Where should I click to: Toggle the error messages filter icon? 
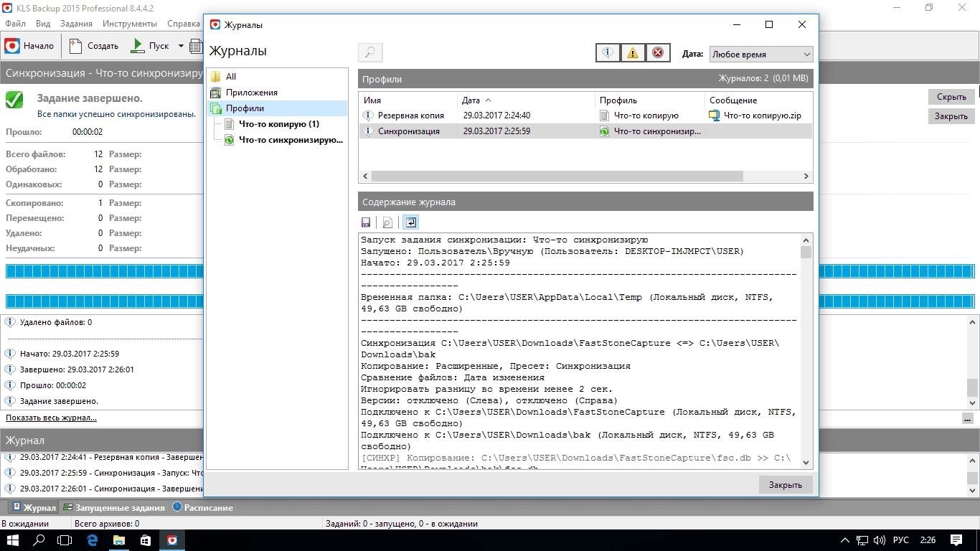click(x=657, y=52)
